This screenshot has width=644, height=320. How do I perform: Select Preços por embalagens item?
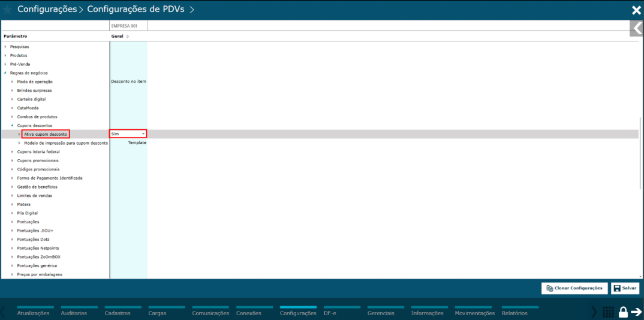pyautogui.click(x=40, y=274)
